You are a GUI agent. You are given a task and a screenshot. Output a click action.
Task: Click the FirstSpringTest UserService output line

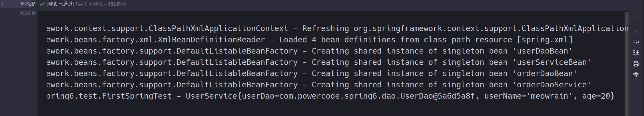[300, 96]
